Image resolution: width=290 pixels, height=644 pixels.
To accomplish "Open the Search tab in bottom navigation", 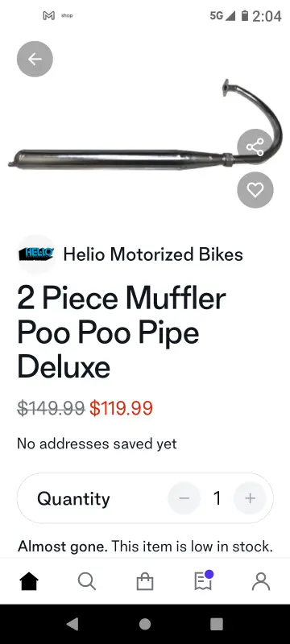I will pos(87,581).
